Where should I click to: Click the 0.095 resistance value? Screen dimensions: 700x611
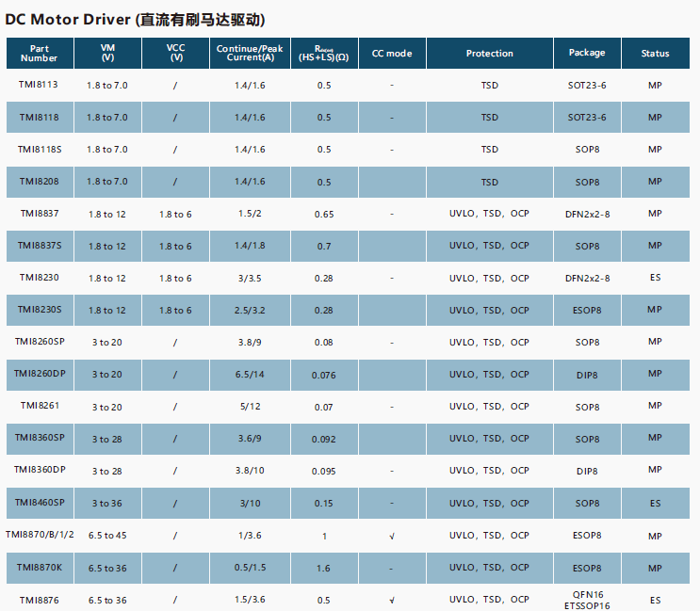[x=324, y=472]
